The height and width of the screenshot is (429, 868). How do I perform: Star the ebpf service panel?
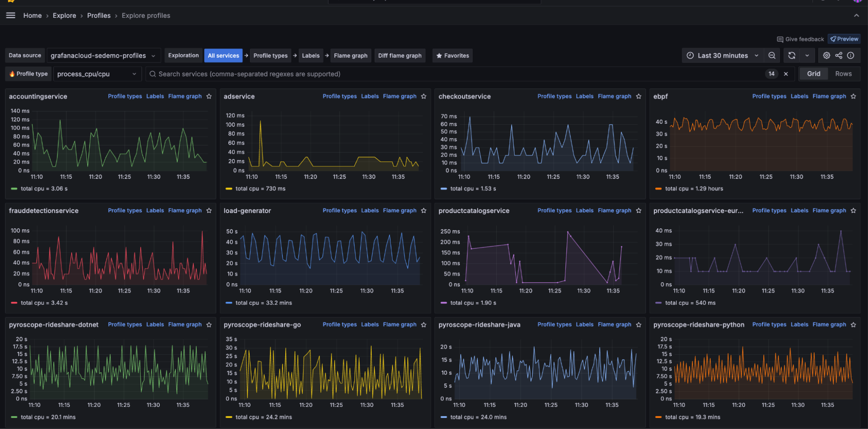click(853, 96)
